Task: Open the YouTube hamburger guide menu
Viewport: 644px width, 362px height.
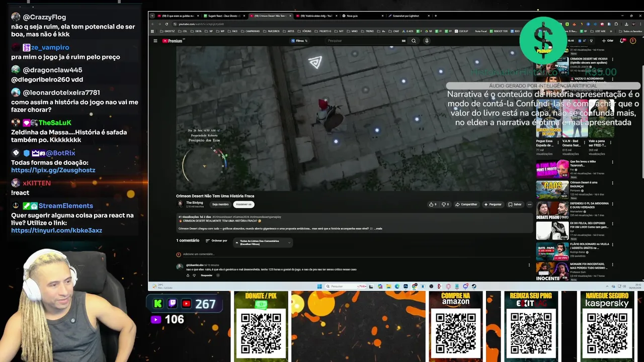Action: 155,41
